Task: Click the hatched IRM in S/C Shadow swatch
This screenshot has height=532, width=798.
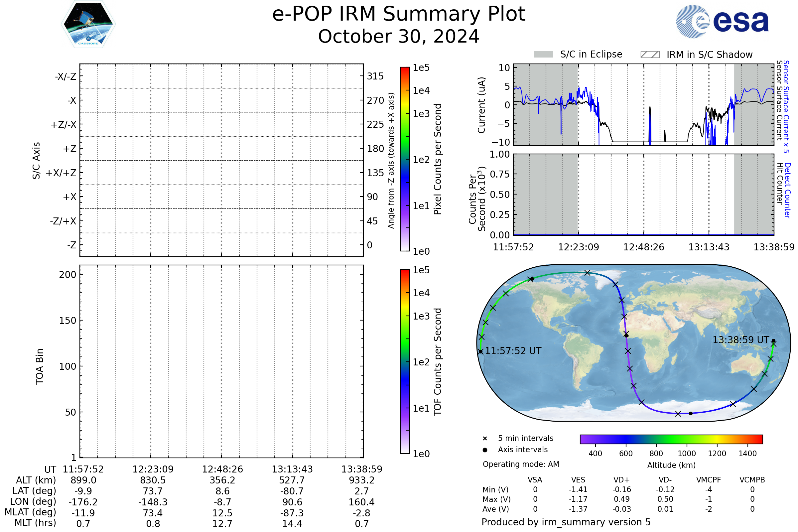Action: (x=650, y=55)
